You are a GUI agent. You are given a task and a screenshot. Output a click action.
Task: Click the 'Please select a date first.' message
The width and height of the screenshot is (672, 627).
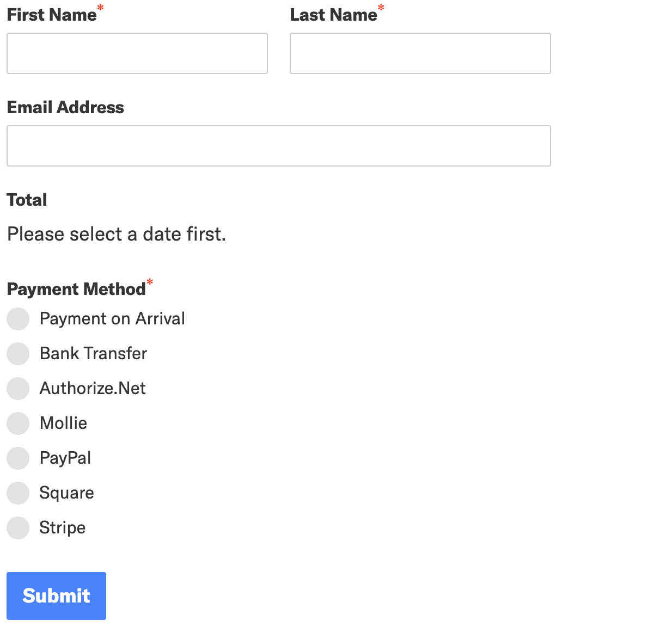pyautogui.click(x=117, y=234)
